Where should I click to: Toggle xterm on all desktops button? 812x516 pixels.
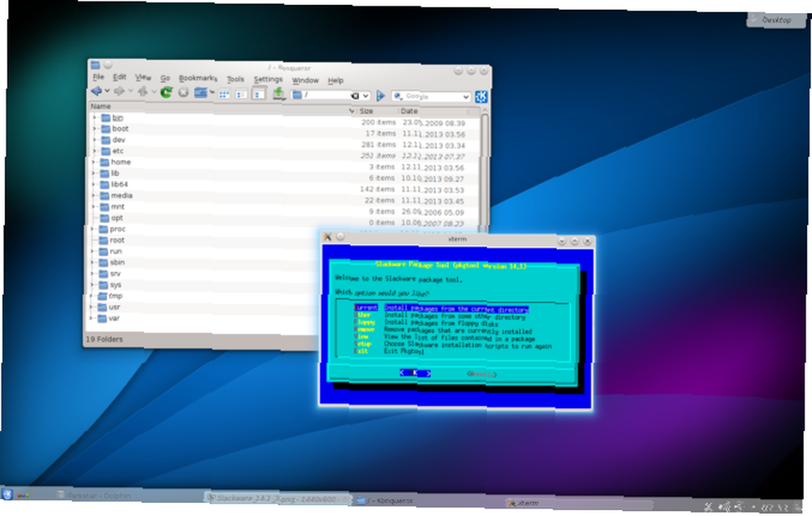340,237
